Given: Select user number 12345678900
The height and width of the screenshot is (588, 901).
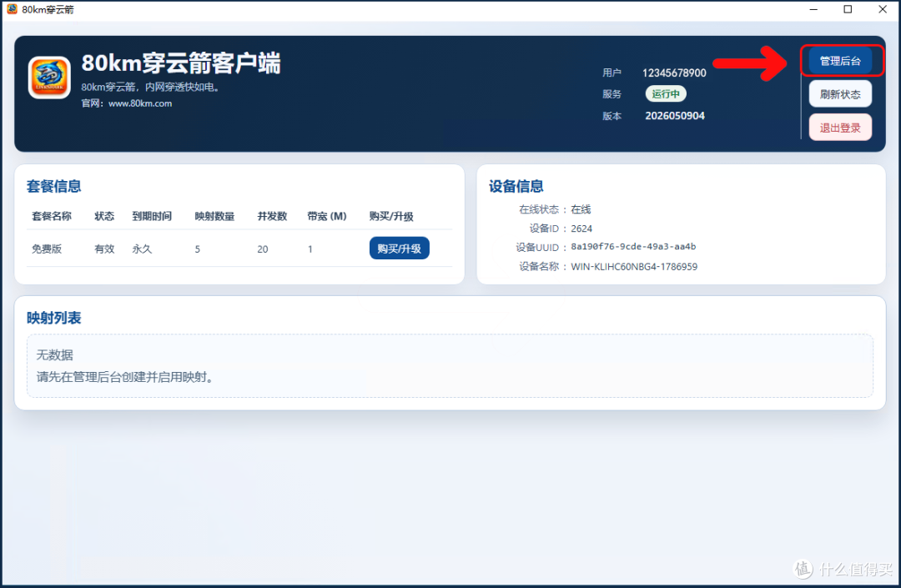Looking at the screenshot, I should (x=674, y=73).
